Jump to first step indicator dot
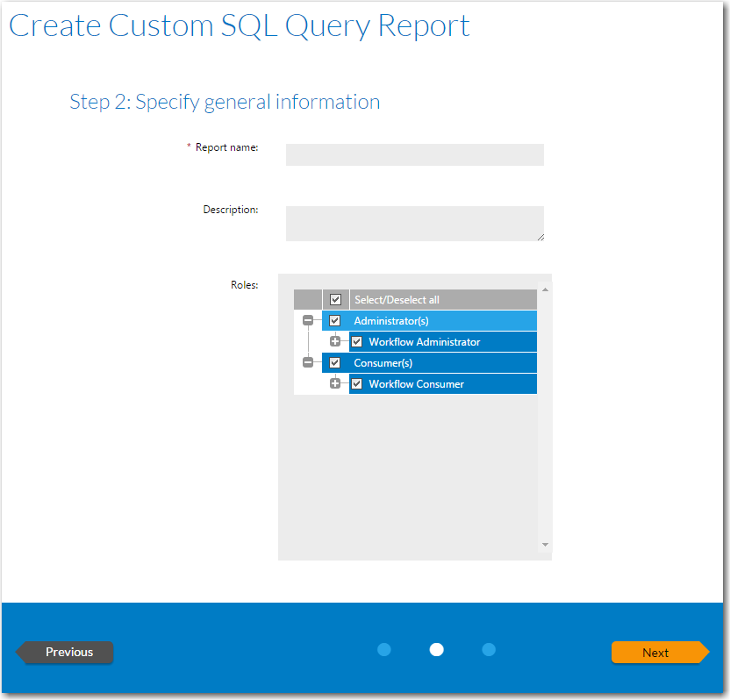Viewport: 730px width, 700px height. 383,650
